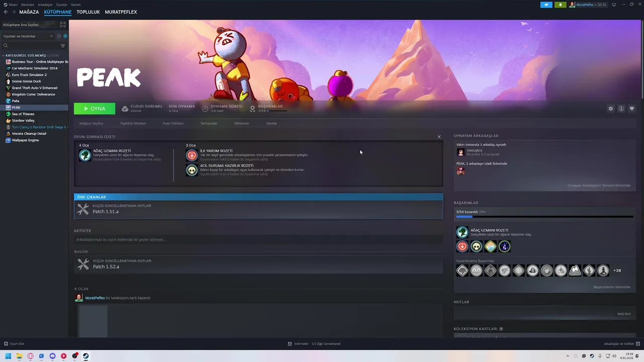644x362 pixels.
Task: Click the locked mountain achievement icon
Action: (575, 270)
